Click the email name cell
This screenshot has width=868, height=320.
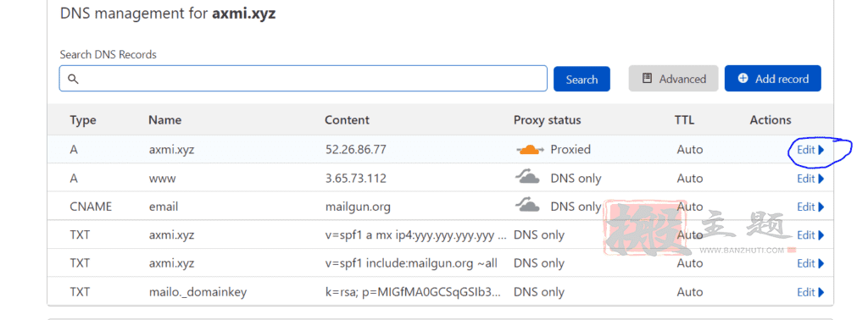(x=164, y=207)
